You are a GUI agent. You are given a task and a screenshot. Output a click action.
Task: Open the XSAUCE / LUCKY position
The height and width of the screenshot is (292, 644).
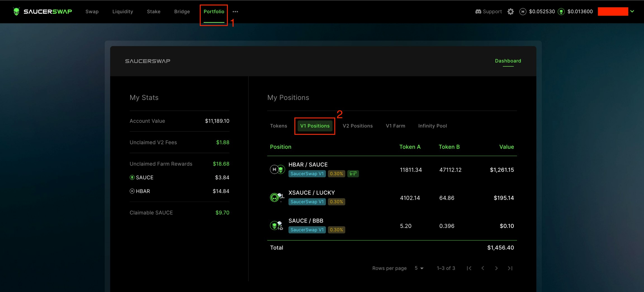[312, 193]
